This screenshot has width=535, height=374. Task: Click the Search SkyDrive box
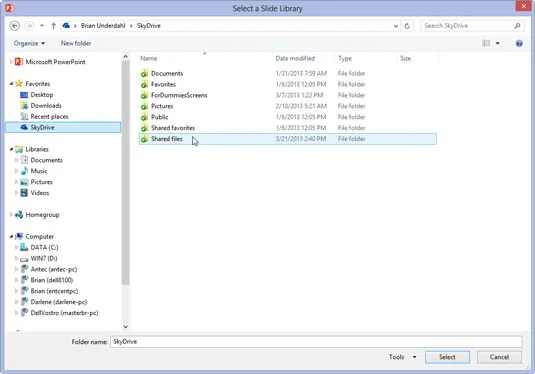(472, 26)
